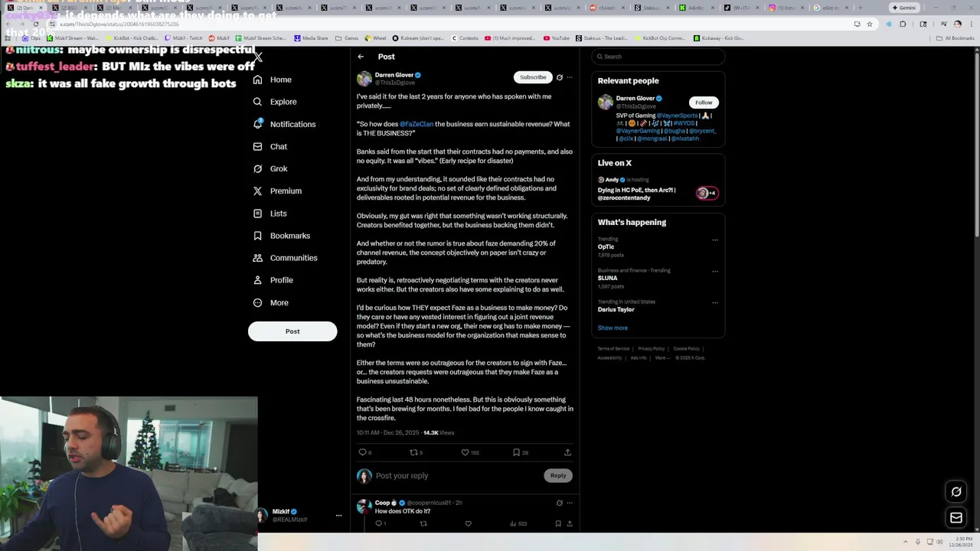
Task: Like Coop's comment
Action: tap(468, 523)
